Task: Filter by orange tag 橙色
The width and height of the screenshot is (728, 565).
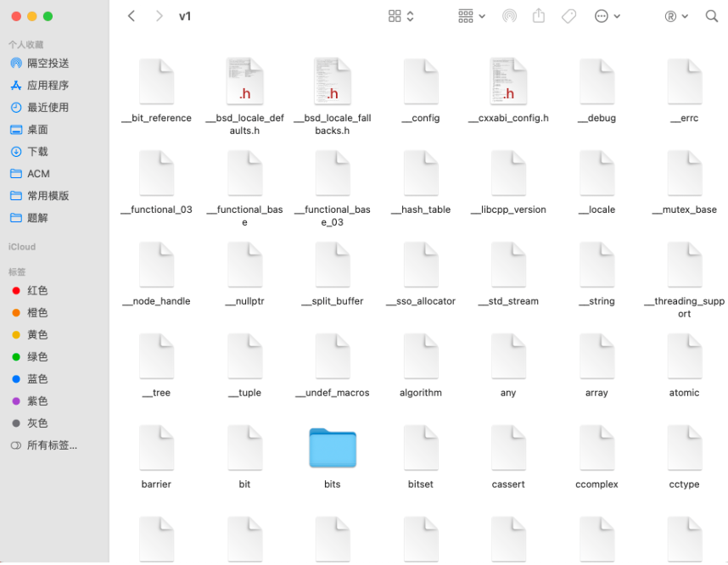Action: tap(30, 312)
